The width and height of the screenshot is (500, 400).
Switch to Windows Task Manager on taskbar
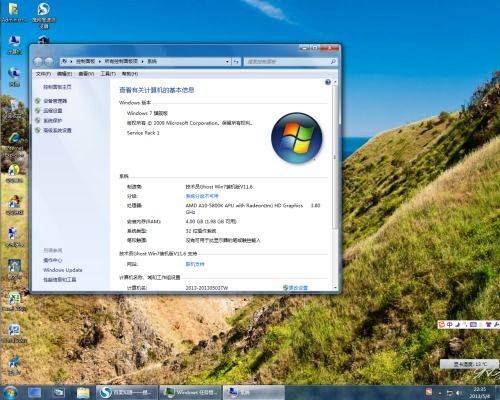pos(190,392)
